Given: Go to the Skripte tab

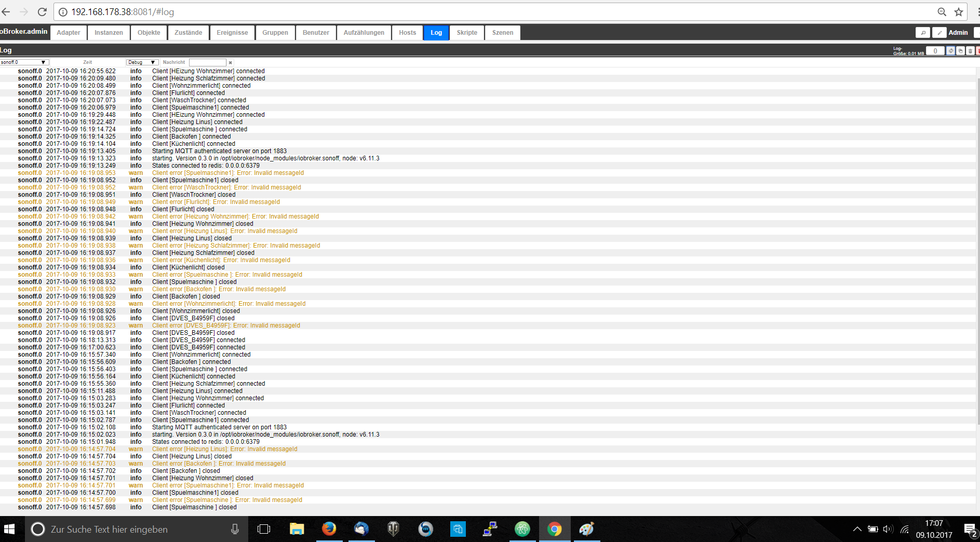Looking at the screenshot, I should pyautogui.click(x=467, y=33).
